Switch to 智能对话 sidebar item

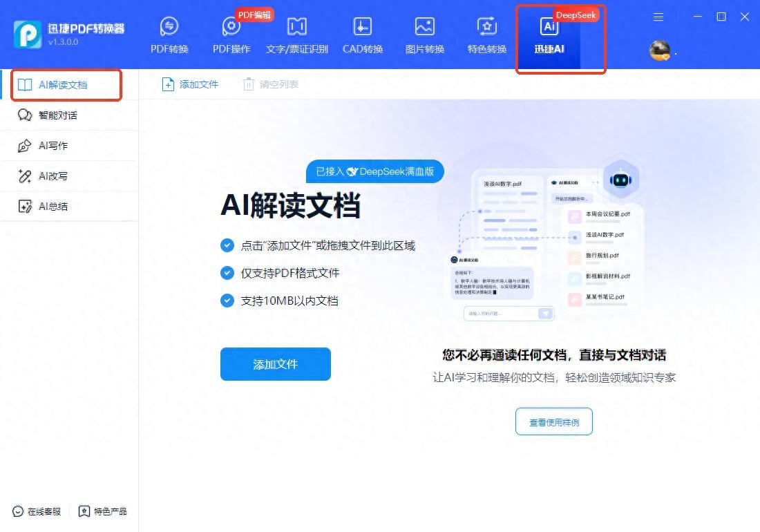point(57,115)
